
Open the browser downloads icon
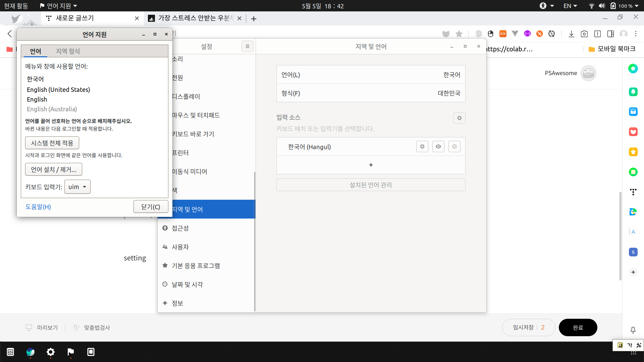[x=571, y=34]
